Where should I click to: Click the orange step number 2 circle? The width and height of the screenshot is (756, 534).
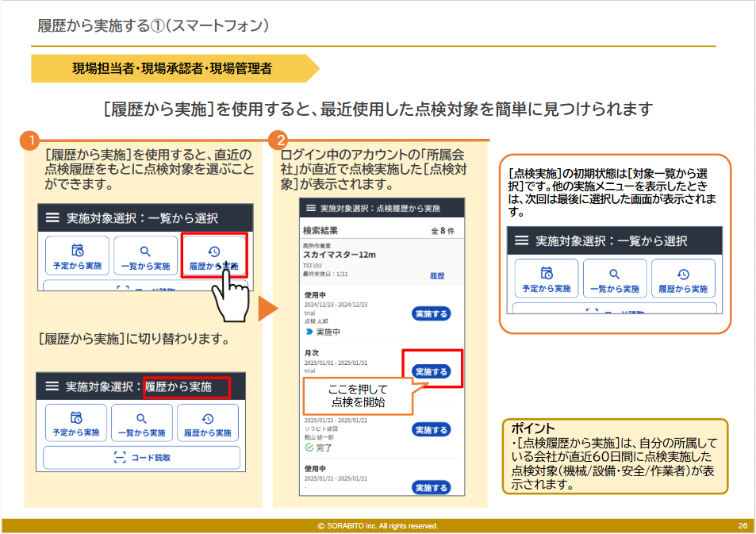[278, 140]
